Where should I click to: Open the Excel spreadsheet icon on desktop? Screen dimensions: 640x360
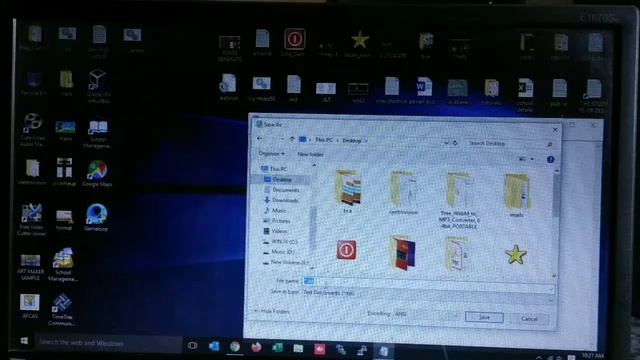525,94
